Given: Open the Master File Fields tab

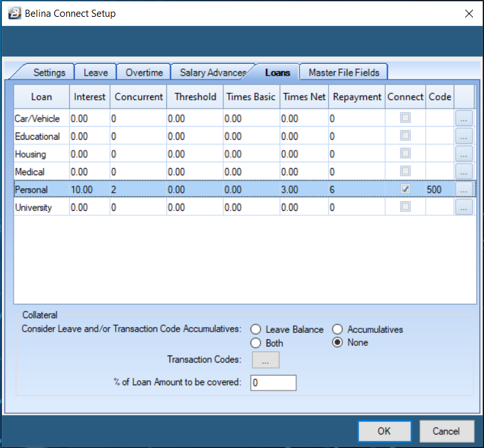Looking at the screenshot, I should point(344,72).
